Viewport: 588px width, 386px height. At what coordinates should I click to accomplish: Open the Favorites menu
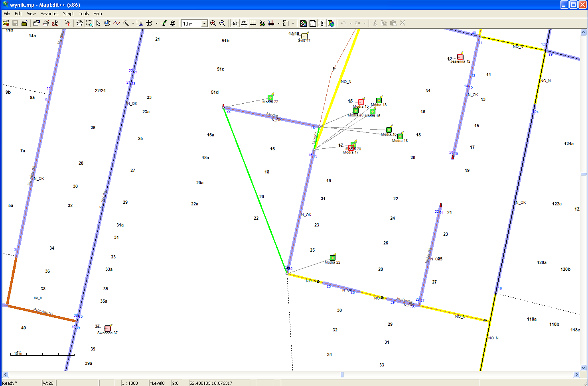(49, 14)
